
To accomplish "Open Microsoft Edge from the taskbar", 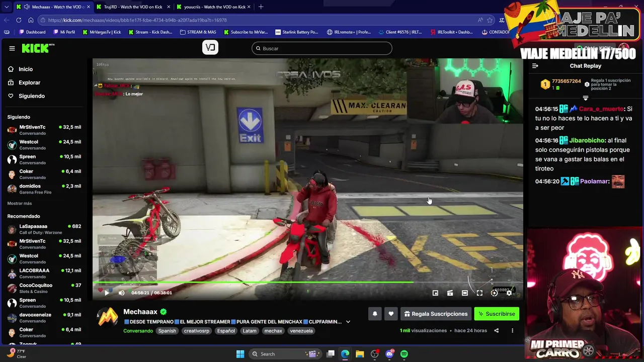I will (x=345, y=354).
